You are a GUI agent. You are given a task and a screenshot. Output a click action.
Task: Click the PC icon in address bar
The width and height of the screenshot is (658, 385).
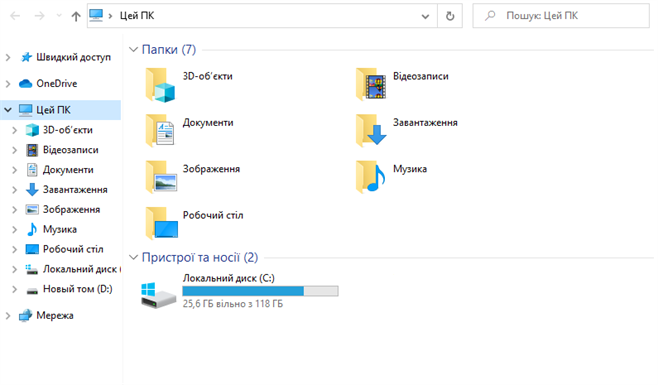pos(96,16)
